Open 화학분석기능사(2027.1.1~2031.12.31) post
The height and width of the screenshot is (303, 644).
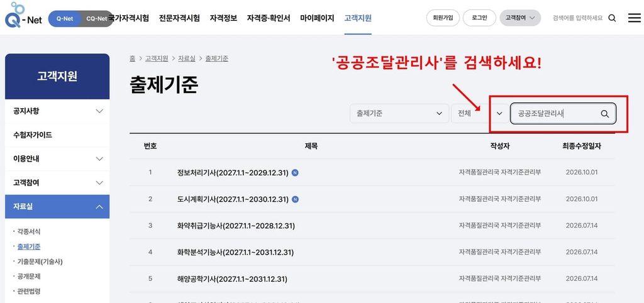click(x=236, y=252)
